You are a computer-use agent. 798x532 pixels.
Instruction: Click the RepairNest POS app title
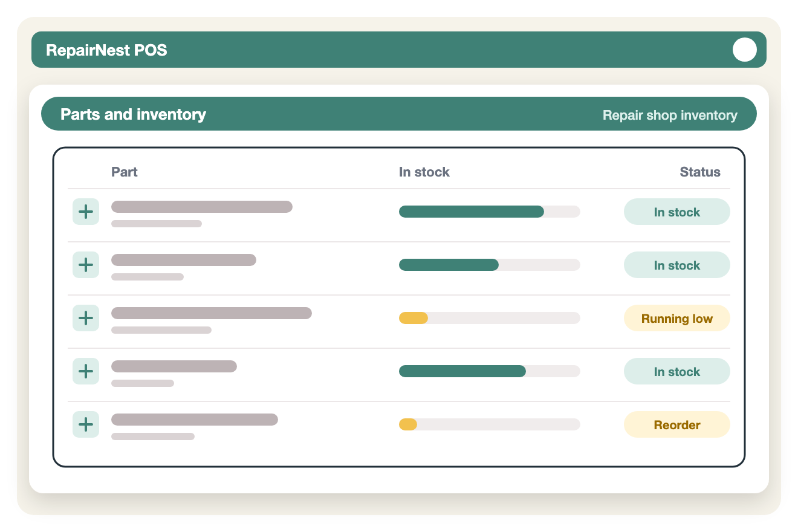(x=106, y=50)
